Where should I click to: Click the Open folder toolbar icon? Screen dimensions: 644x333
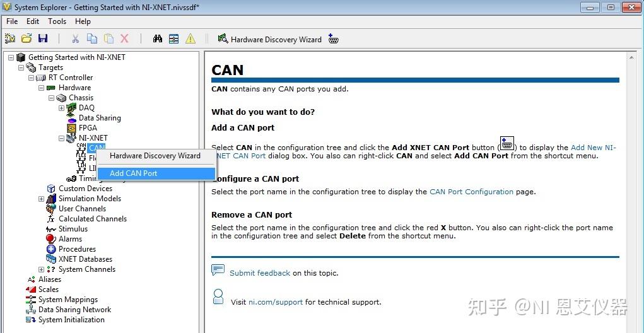pyautogui.click(x=26, y=38)
